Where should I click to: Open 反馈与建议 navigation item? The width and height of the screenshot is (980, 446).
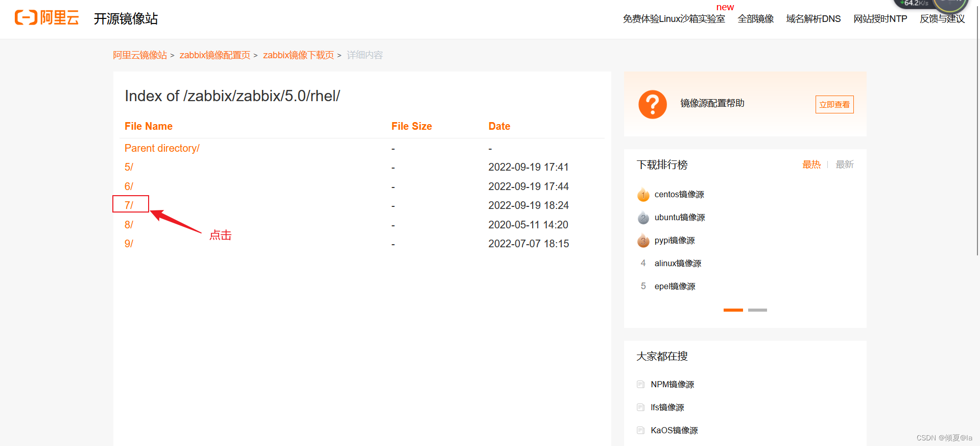pos(942,19)
